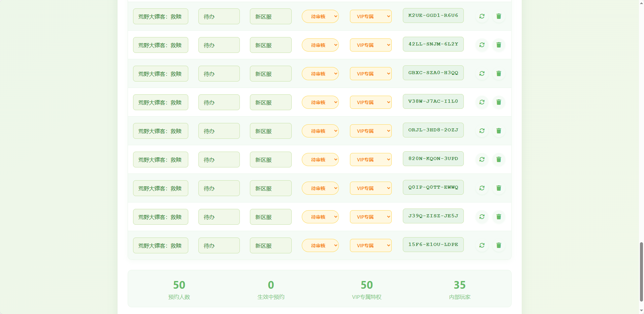The height and width of the screenshot is (314, 644).
Task: Click the page vertical scrollbar thumb
Action: coord(641,272)
